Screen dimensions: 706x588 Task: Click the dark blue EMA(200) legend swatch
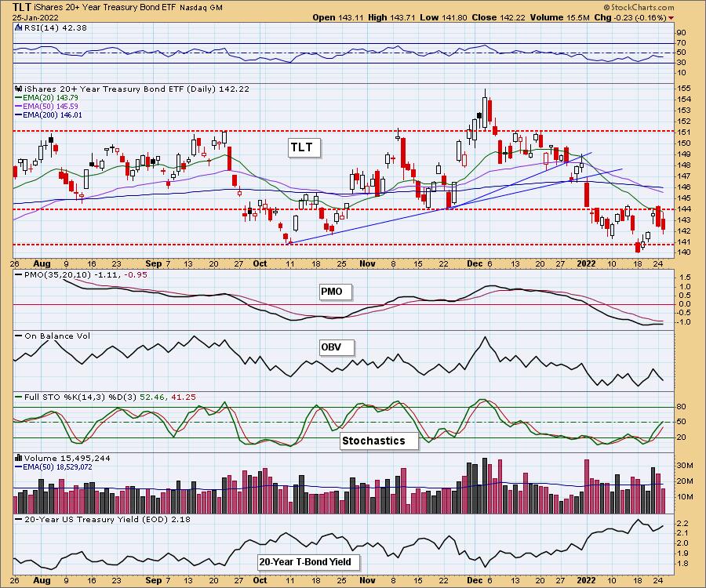(19, 114)
